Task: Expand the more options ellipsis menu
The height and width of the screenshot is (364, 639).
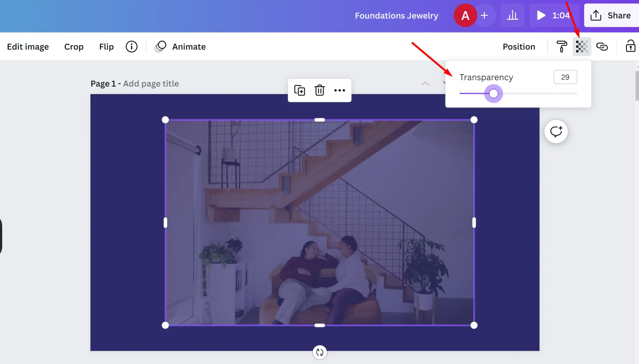Action: 340,90
